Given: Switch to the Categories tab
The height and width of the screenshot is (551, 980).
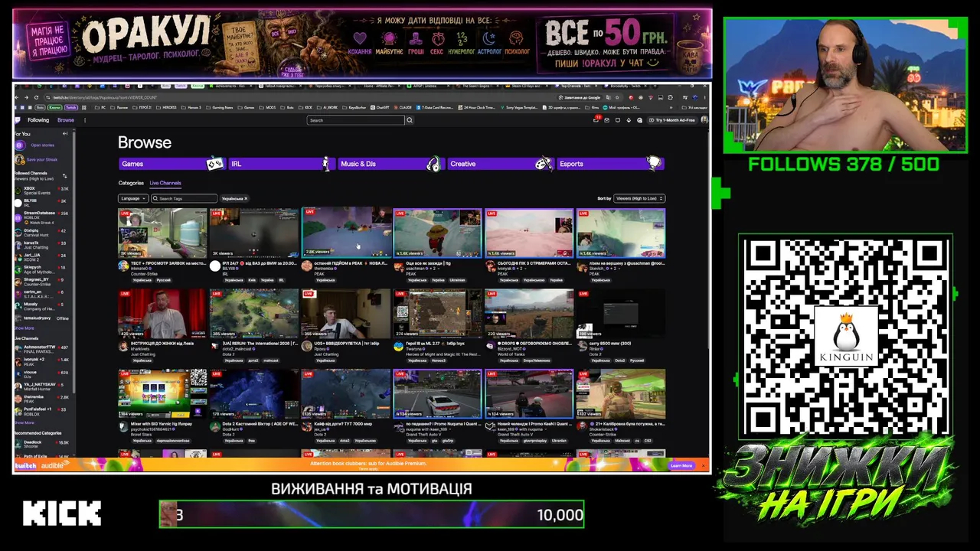Looking at the screenshot, I should (131, 183).
